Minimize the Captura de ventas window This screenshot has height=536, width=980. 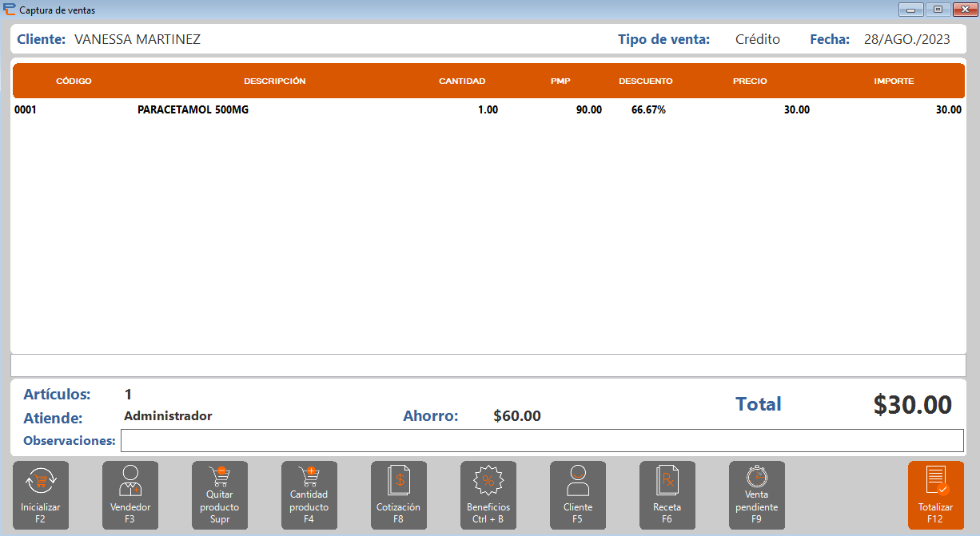pos(911,10)
